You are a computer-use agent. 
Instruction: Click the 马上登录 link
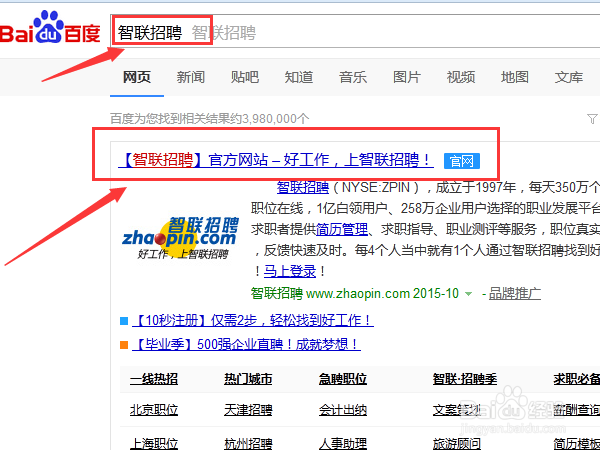click(290, 271)
